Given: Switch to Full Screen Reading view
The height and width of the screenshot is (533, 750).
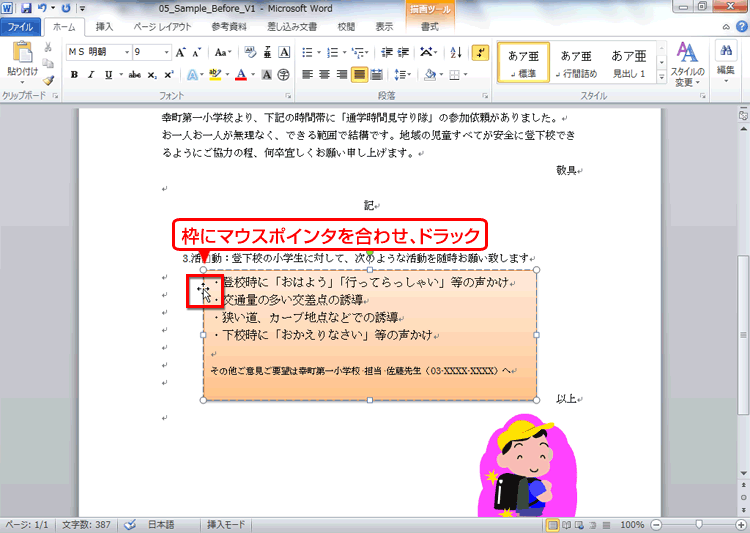Looking at the screenshot, I should pyautogui.click(x=566, y=525).
